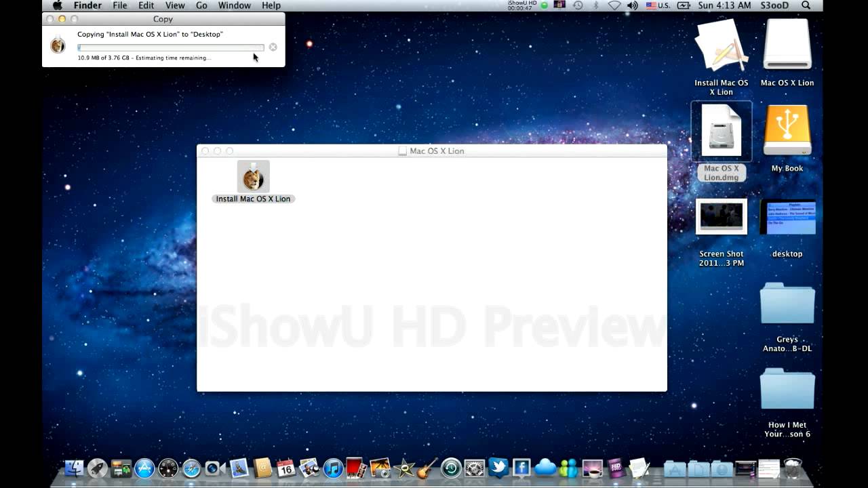Open the Window menu
This screenshot has height=488, width=868.
click(x=235, y=5)
